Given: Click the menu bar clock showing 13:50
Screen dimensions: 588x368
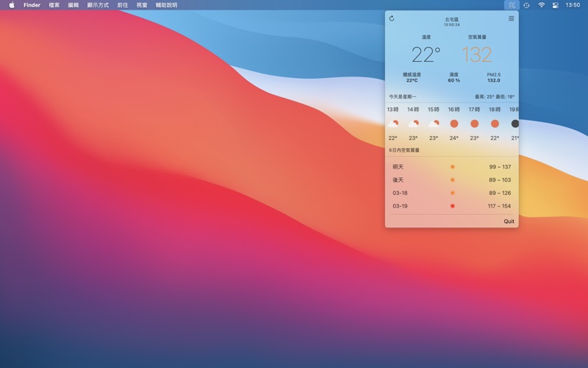Looking at the screenshot, I should (x=573, y=5).
